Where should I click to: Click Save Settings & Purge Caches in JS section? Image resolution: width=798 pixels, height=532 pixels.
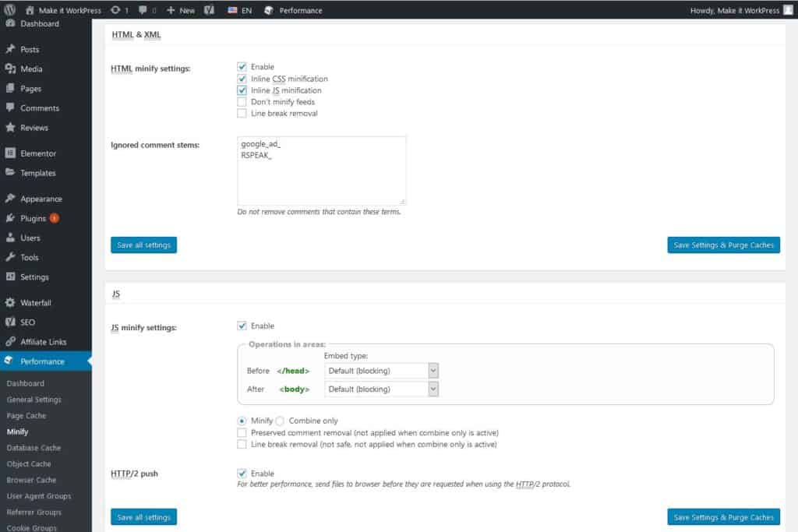[724, 517]
